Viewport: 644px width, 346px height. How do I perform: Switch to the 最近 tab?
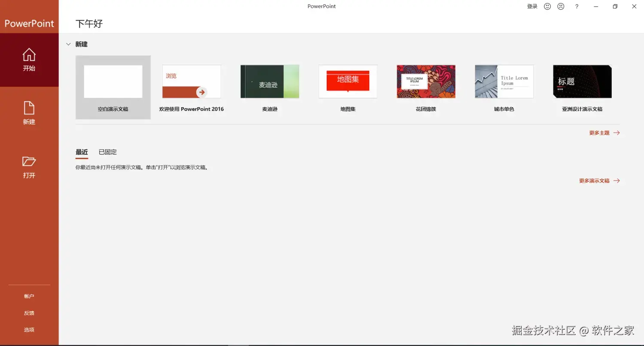coord(82,152)
